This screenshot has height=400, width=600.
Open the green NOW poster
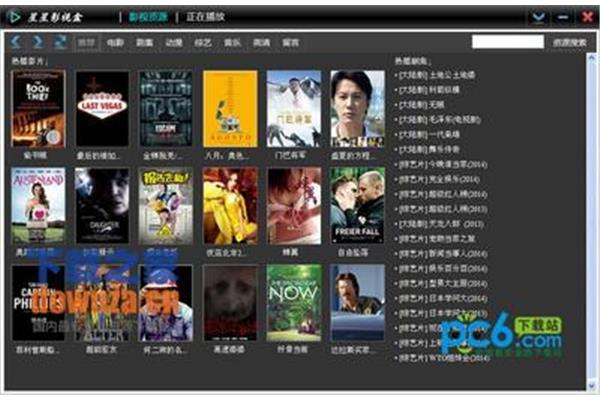[x=294, y=303]
